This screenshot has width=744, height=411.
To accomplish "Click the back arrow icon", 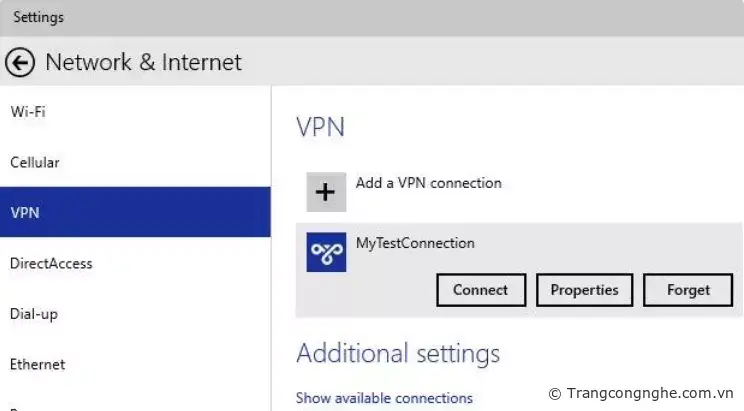I will pyautogui.click(x=20, y=63).
